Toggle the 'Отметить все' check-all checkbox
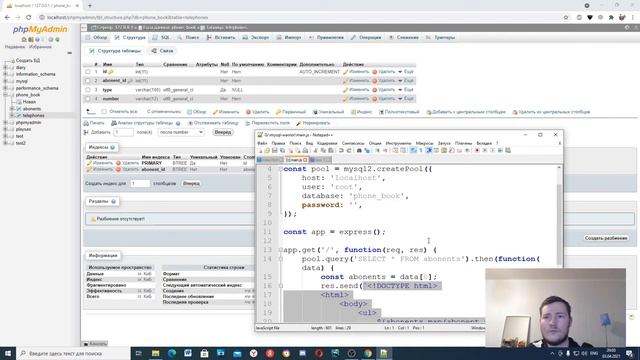Image resolution: width=640 pixels, height=360 pixels. [x=104, y=112]
